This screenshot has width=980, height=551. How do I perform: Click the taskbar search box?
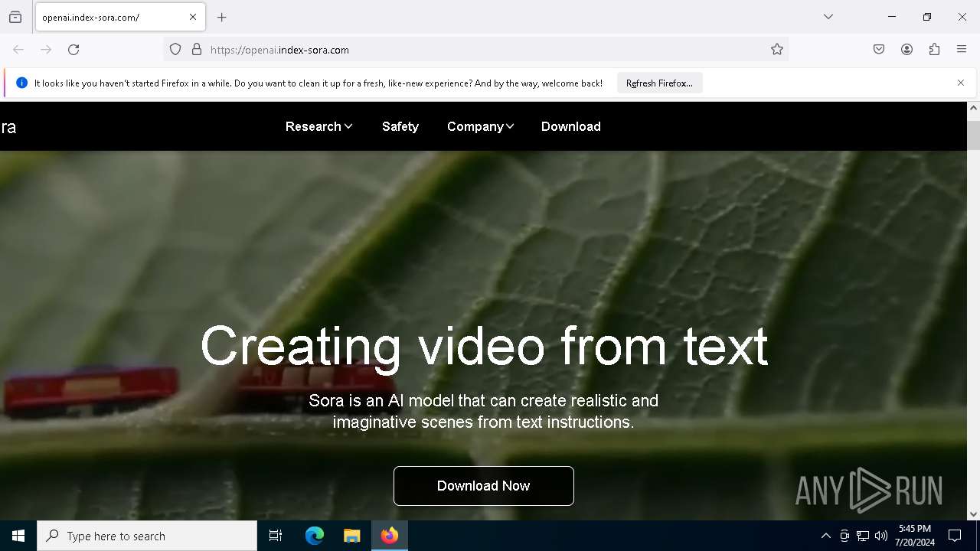147,536
